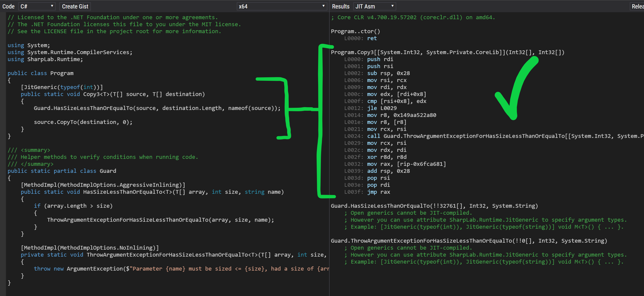Viewport: 644px width, 296px height.
Task: Click the Program..ctor() header in results
Action: coord(355,31)
